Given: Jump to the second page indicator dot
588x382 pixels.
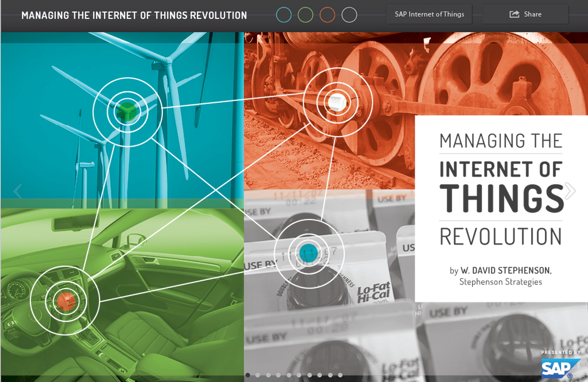Looking at the screenshot, I should (x=258, y=375).
